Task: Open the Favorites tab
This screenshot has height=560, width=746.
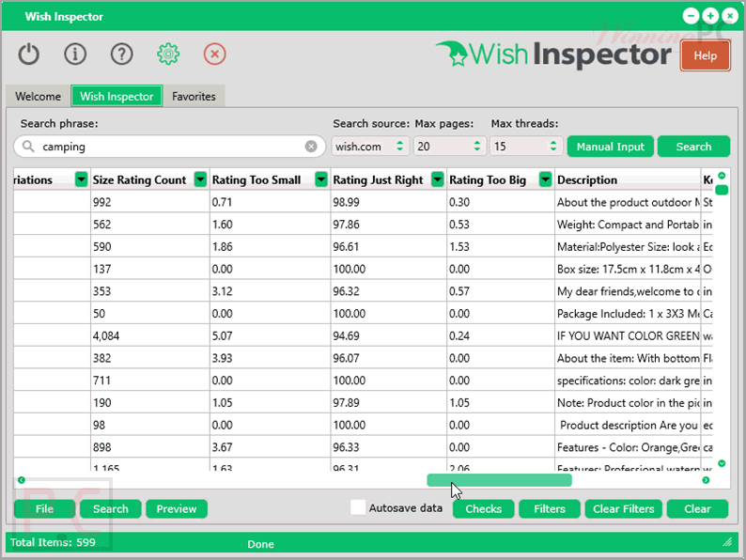Action: (194, 96)
